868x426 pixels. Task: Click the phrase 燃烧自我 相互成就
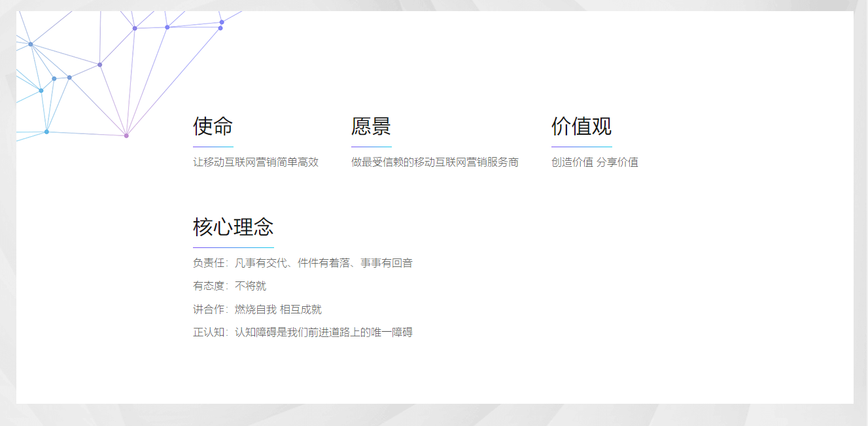278,310
